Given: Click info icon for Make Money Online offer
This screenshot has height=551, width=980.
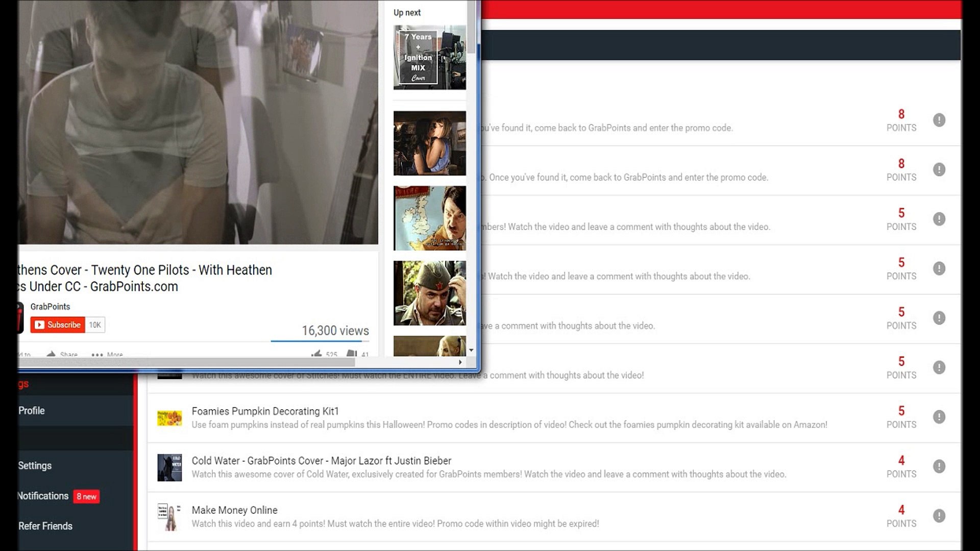Looking at the screenshot, I should click(x=939, y=516).
